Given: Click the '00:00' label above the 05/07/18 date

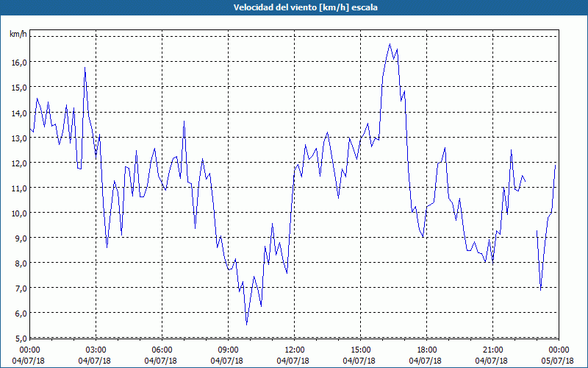Looking at the screenshot, I should coord(559,350).
